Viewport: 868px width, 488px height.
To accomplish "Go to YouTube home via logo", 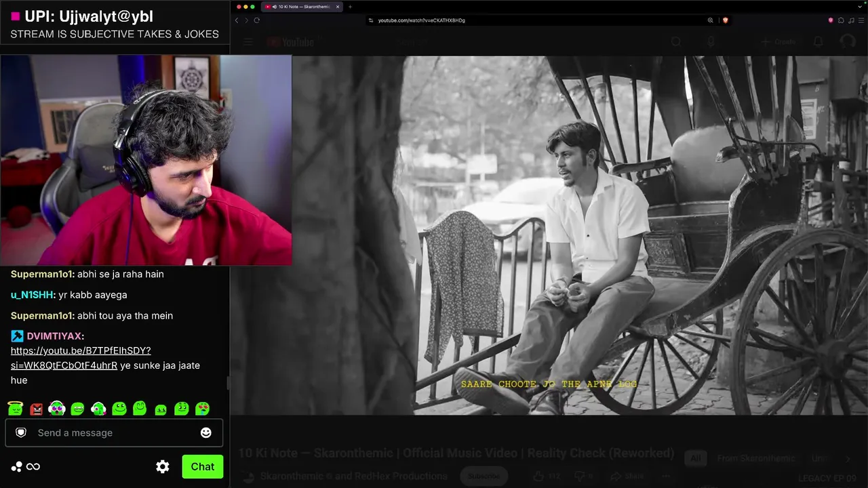I will [x=290, y=42].
